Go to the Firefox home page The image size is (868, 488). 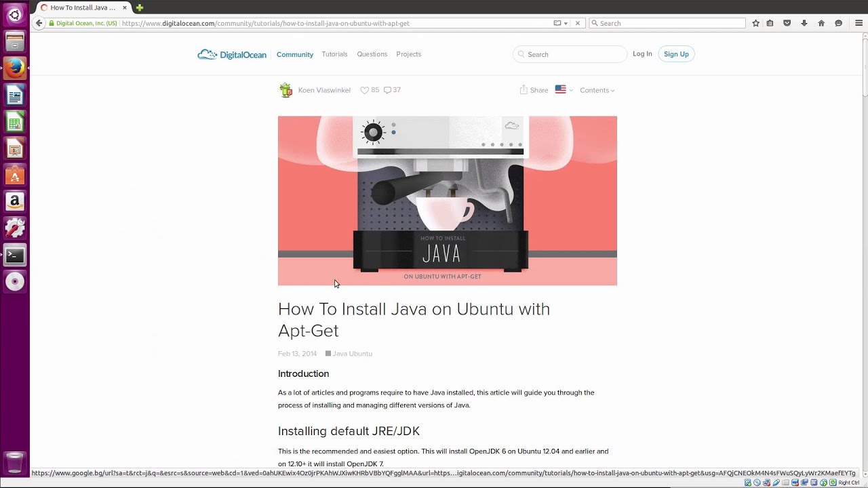click(x=821, y=23)
